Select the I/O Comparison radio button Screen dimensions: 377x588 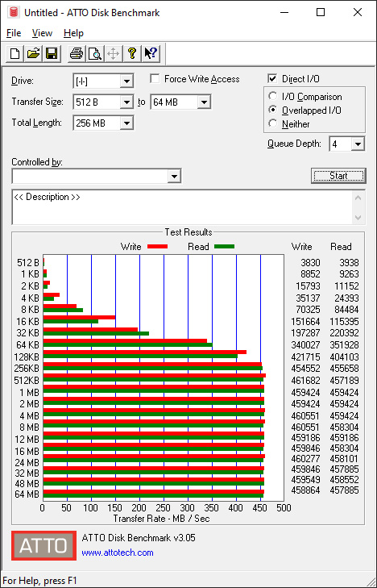(x=273, y=96)
